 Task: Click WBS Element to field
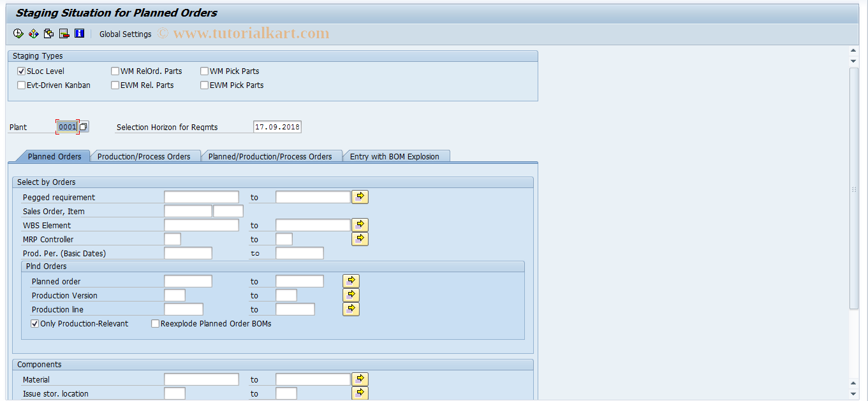tap(313, 225)
